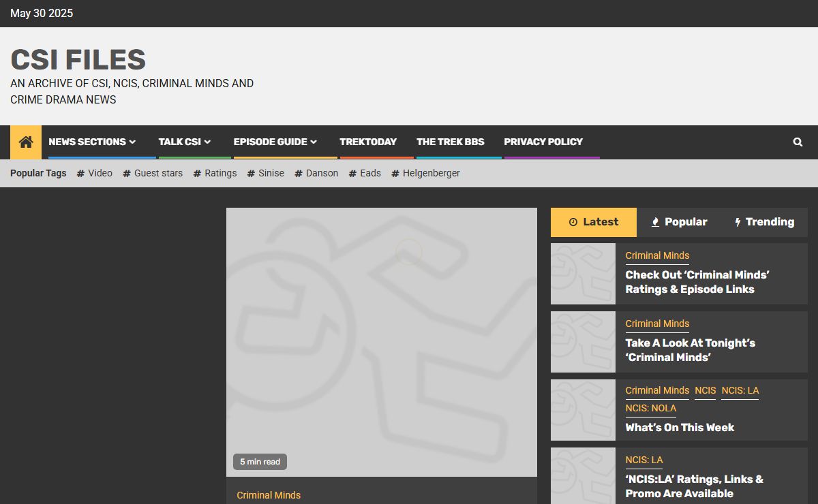The height and width of the screenshot is (504, 818).
Task: Click the site tagline 'An archive of CSI'
Action: (x=132, y=91)
